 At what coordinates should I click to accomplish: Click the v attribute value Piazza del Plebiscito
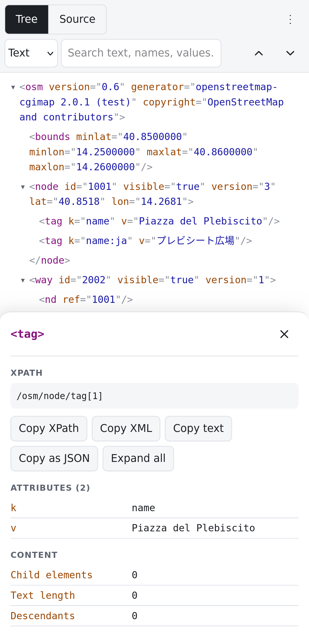point(193,528)
